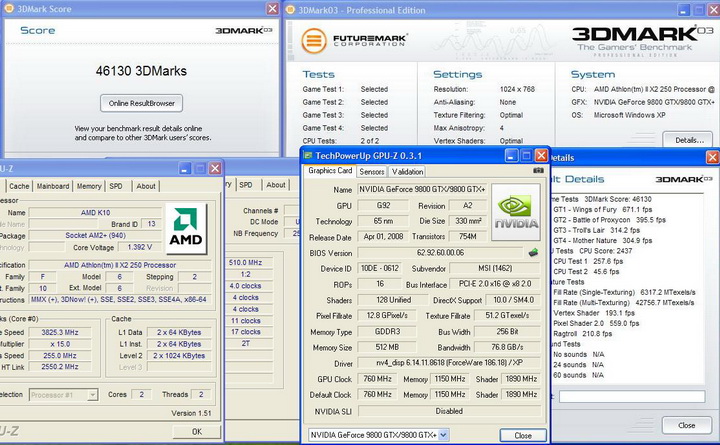This screenshot has width=720, height=445.
Task: Open the Processor selection dropdown in CPU-Z
Action: tap(92, 394)
